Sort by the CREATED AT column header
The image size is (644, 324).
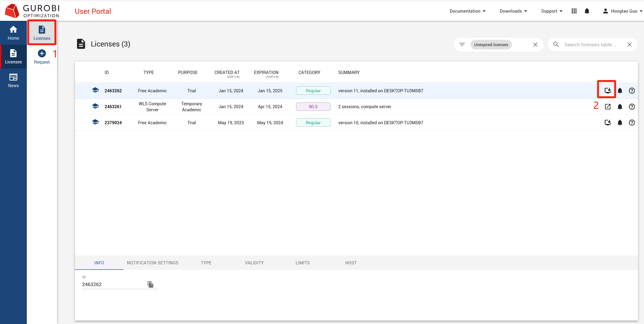227,72
